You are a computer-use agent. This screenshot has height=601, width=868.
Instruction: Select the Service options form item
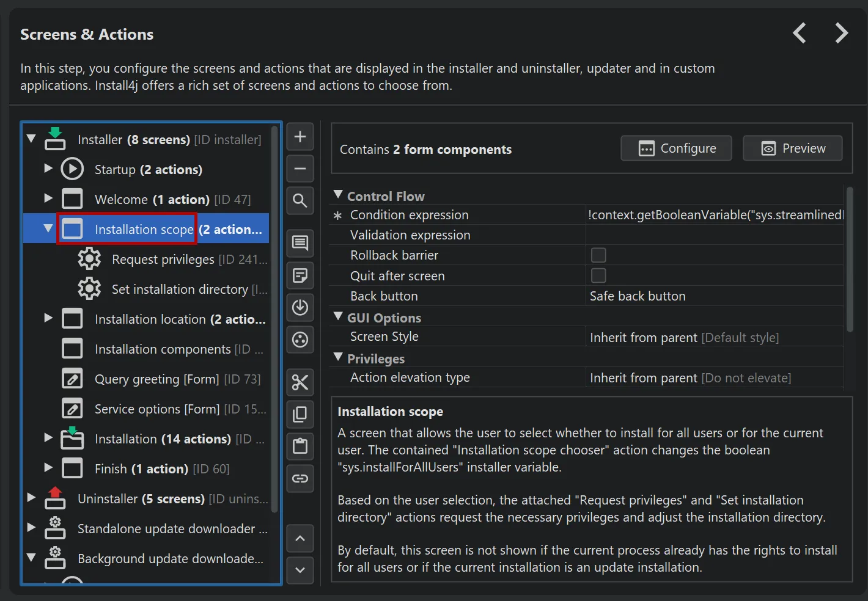[x=156, y=409]
